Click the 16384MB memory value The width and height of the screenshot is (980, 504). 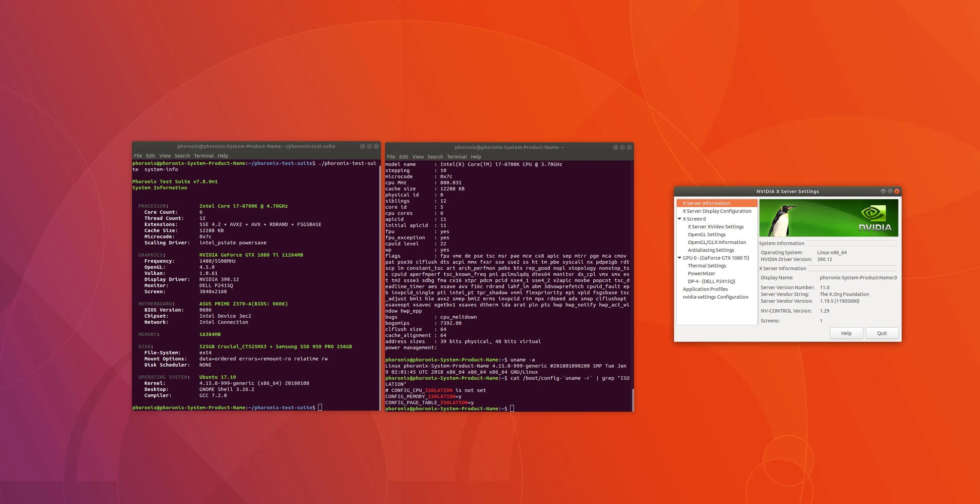click(x=210, y=334)
